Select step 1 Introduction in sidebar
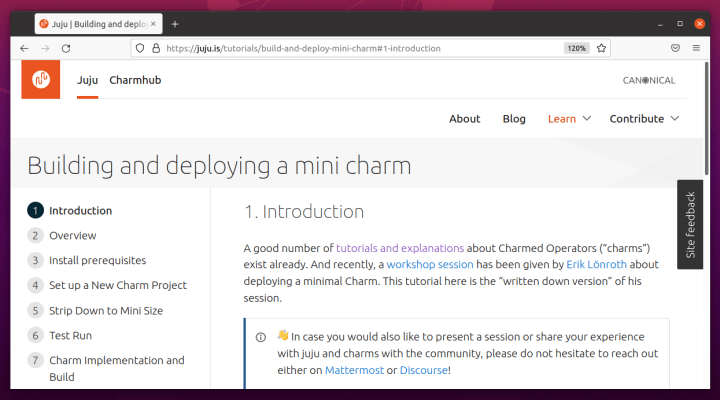Image resolution: width=720 pixels, height=400 pixels. point(70,210)
